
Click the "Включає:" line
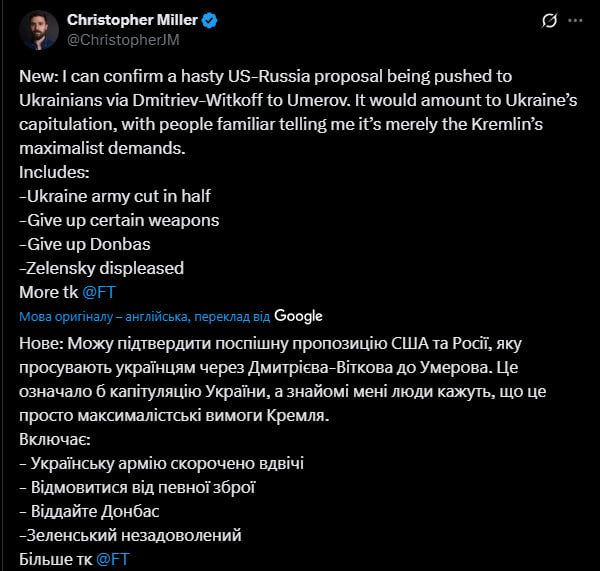point(52,439)
